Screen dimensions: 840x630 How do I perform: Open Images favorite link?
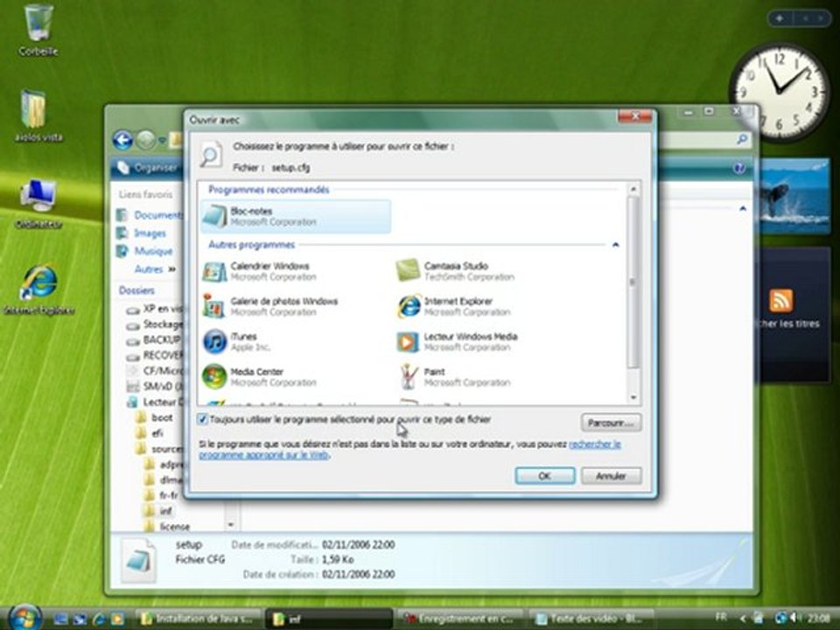(143, 234)
